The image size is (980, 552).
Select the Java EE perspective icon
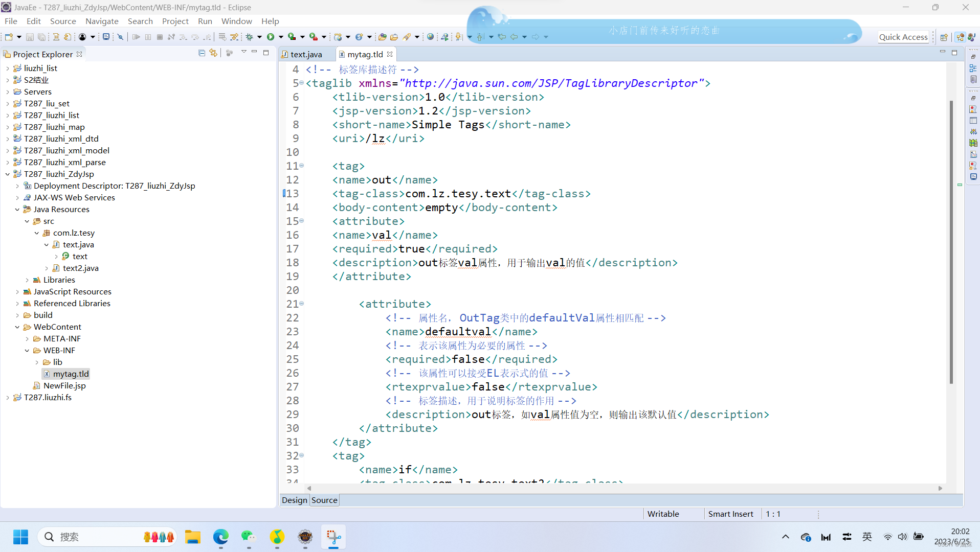961,37
